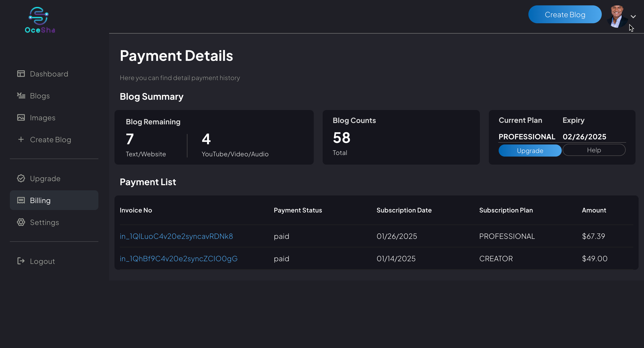
Task: Click the Invoice No column header
Action: tap(136, 210)
